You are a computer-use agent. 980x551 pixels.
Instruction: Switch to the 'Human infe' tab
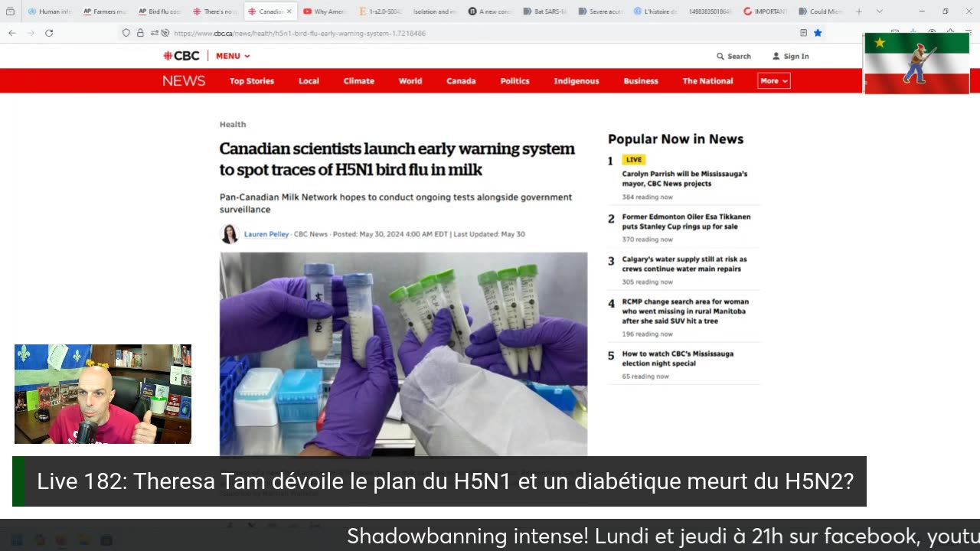50,11
